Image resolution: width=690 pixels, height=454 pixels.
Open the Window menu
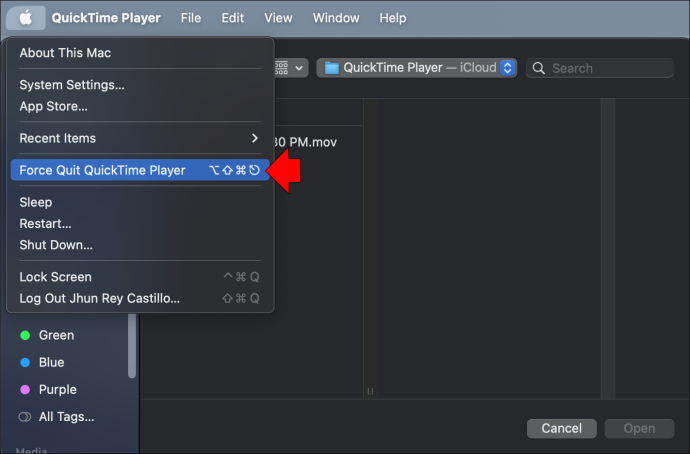[x=336, y=18]
